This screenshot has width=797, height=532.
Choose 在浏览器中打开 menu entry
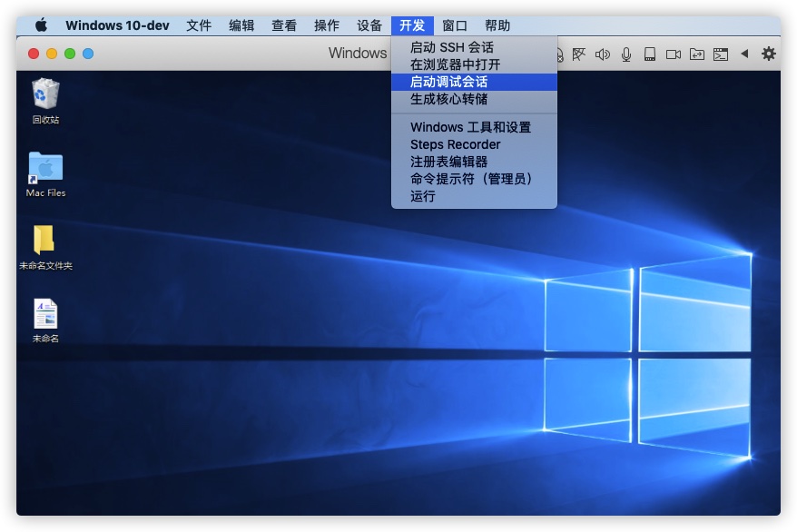(474, 64)
